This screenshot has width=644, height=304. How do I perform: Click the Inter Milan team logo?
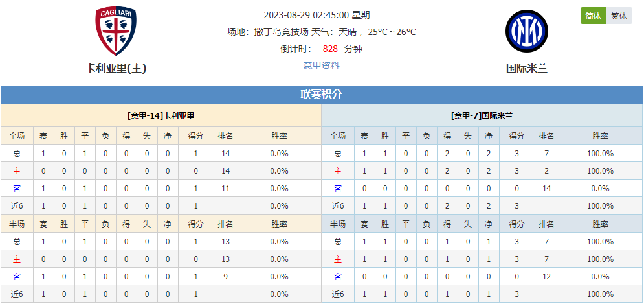(x=527, y=30)
